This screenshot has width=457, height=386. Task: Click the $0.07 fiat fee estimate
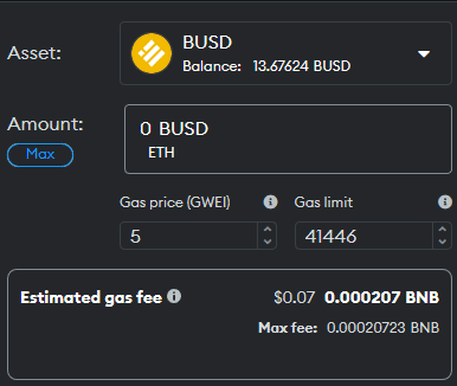(x=294, y=297)
